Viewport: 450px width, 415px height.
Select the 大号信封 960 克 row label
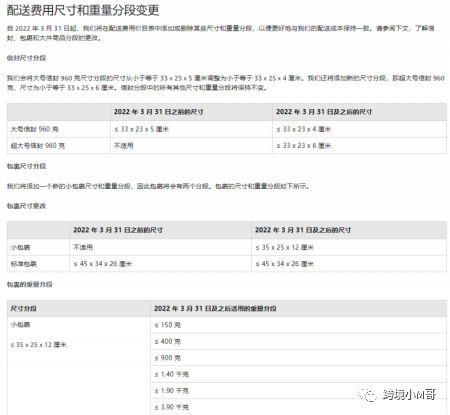point(34,129)
